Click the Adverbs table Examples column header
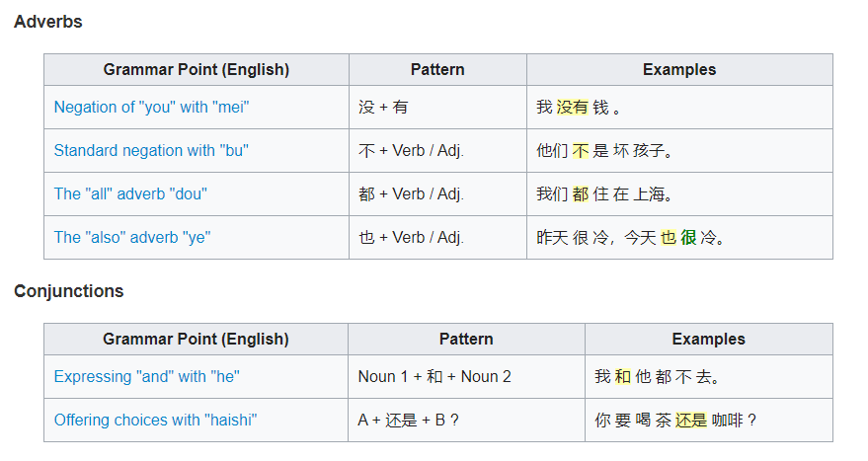Screen dimensions: 868x461 tap(679, 70)
